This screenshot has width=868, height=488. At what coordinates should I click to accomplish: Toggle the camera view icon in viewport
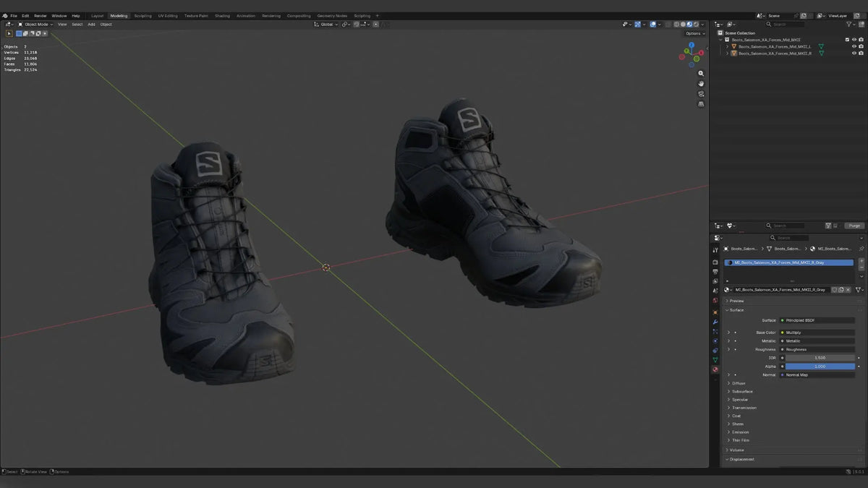coord(701,94)
